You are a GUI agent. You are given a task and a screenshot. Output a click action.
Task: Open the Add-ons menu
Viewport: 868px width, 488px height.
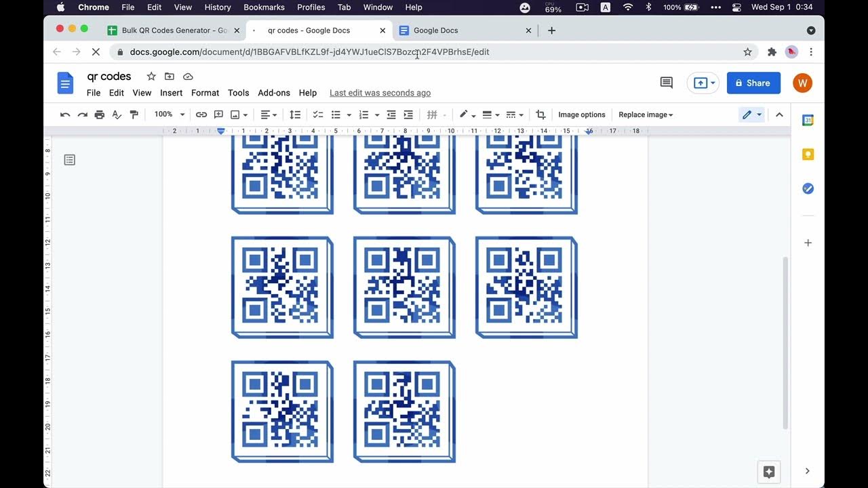point(274,93)
